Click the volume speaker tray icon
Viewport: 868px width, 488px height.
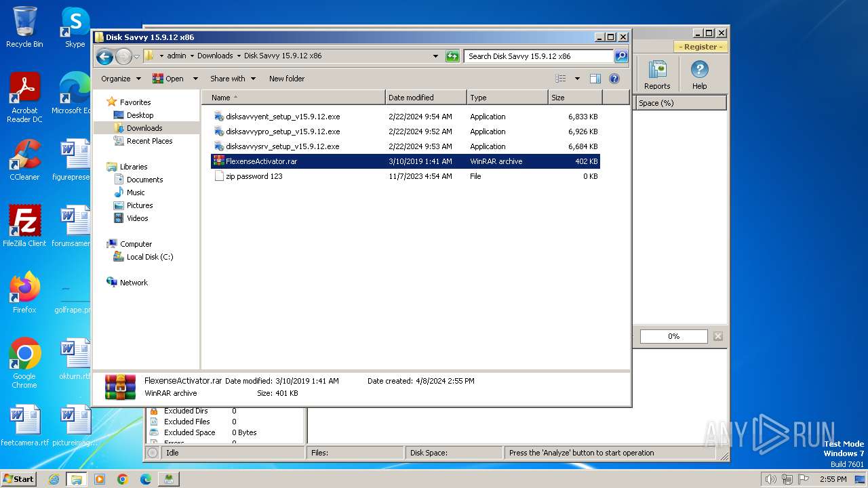(770, 479)
